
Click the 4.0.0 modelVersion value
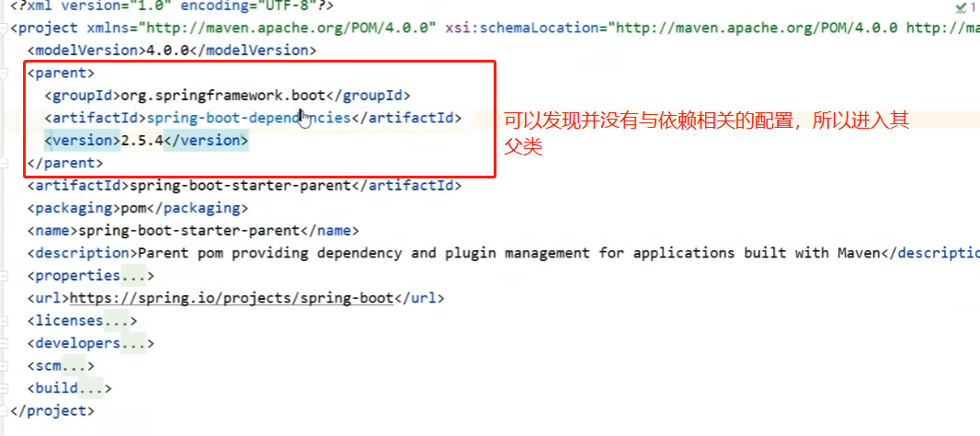pyautogui.click(x=167, y=51)
